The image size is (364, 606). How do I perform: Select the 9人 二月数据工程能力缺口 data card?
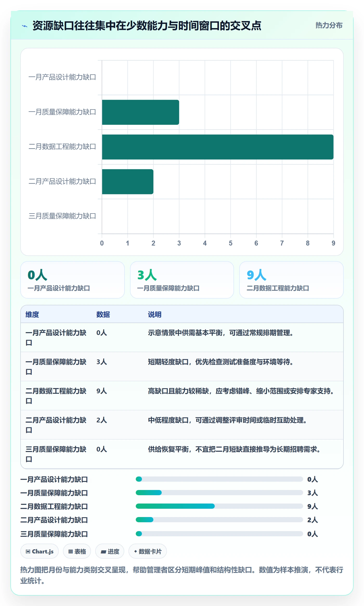point(291,280)
